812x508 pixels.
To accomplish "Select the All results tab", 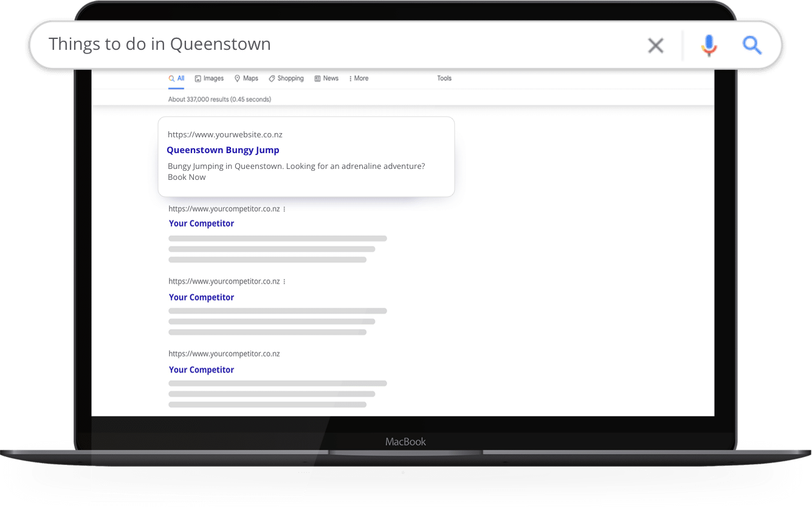I will 177,78.
